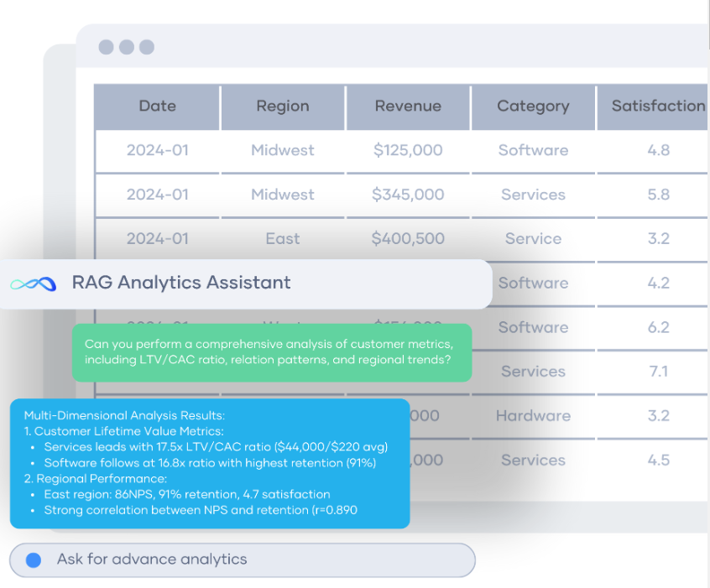Viewport: 710px width, 588px height.
Task: Click the Revenue column header
Action: tap(408, 107)
